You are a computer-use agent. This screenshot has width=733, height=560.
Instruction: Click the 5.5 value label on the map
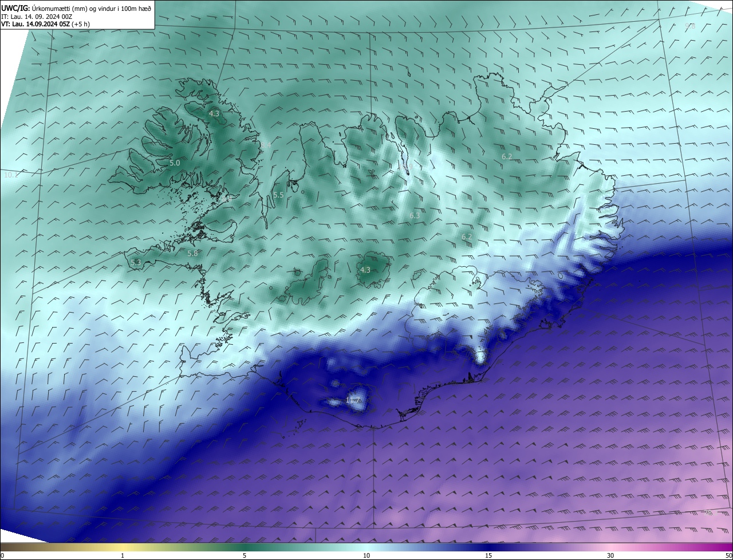pyautogui.click(x=278, y=195)
